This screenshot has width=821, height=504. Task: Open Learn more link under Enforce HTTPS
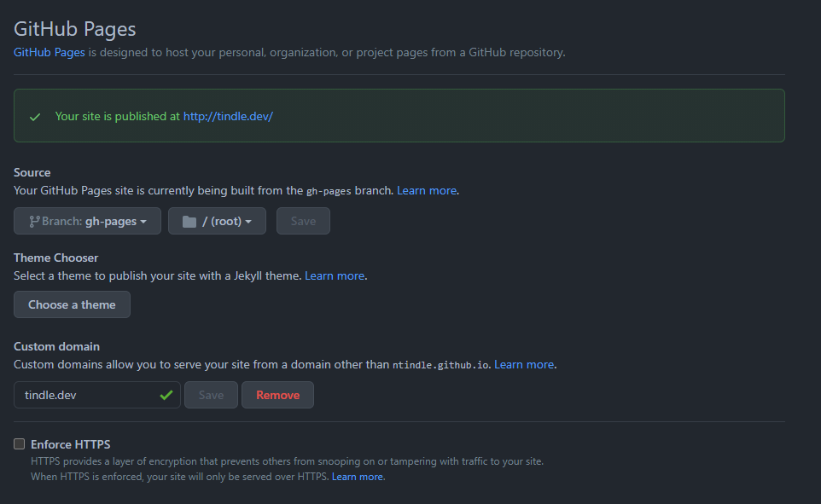click(x=357, y=477)
